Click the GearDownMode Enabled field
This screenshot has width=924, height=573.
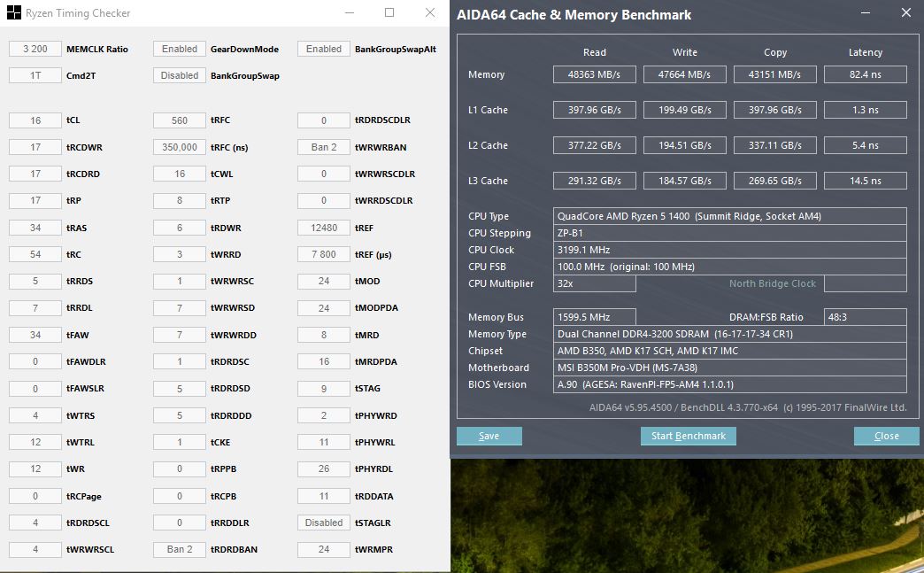pos(179,49)
